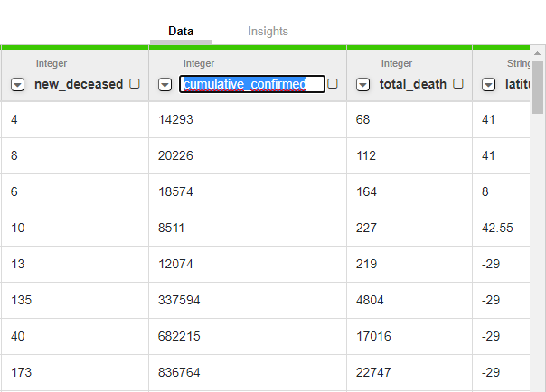Screen dimensions: 546x392
Task: Click the Integer type label above total_death
Action: click(x=396, y=63)
